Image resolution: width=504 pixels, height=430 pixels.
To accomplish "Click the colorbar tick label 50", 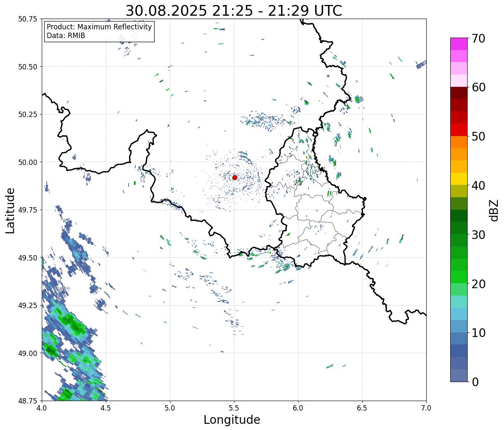I will [x=479, y=136].
